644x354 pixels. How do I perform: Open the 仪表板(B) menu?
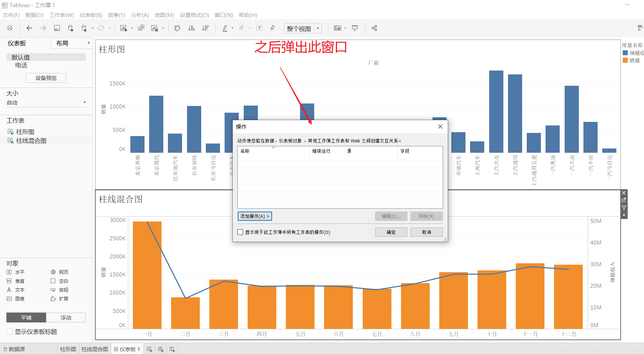(91, 15)
